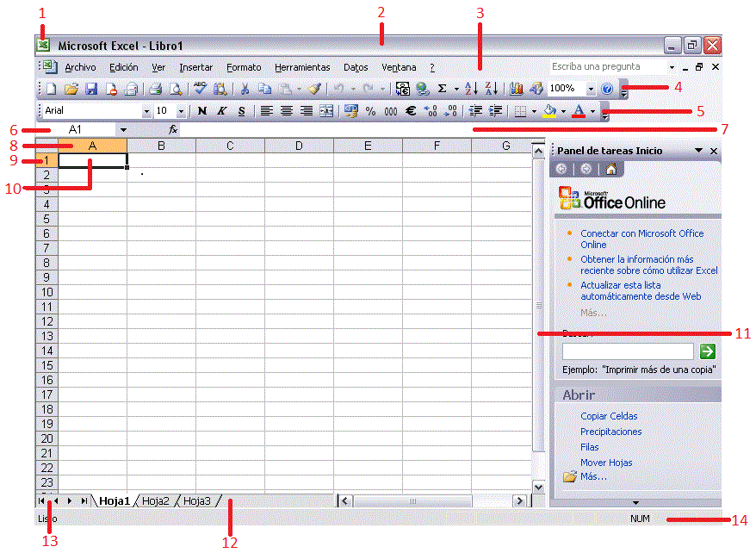Open recent file Mover Hojas
Image resolution: width=756 pixels, height=553 pixels.
(606, 463)
